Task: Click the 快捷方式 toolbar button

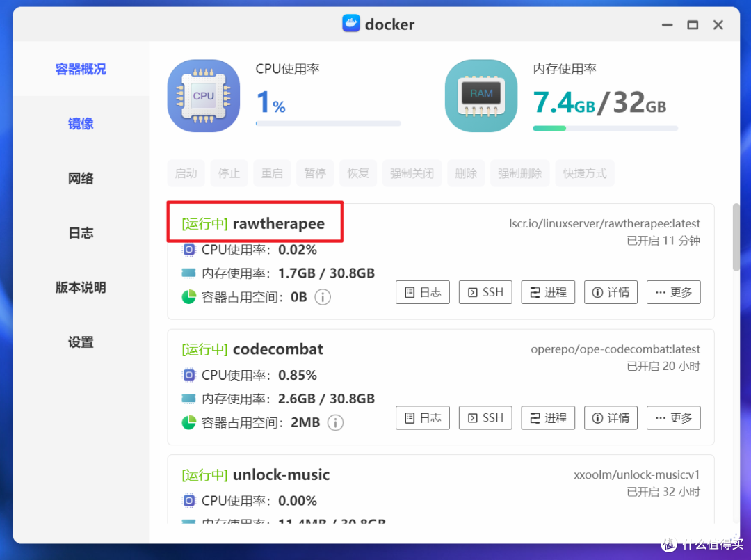Action: pos(585,173)
